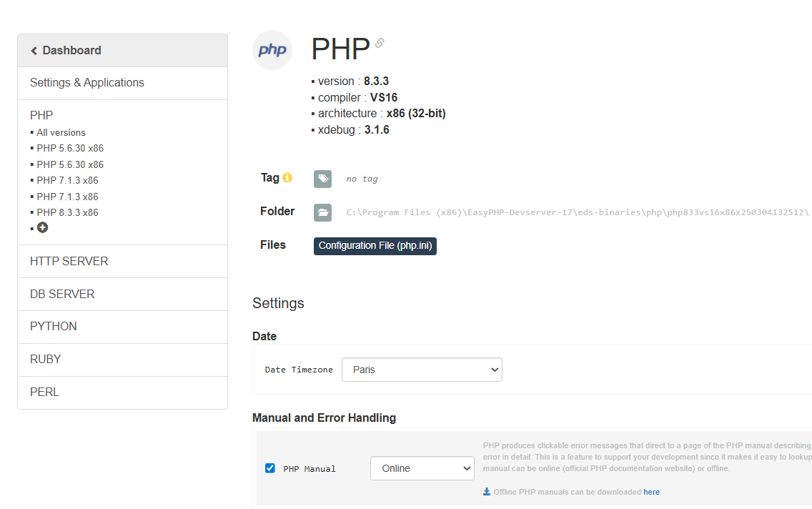Select the first PHP 5.6.30 x86 entry
The height and width of the screenshot is (509, 812).
coord(70,148)
